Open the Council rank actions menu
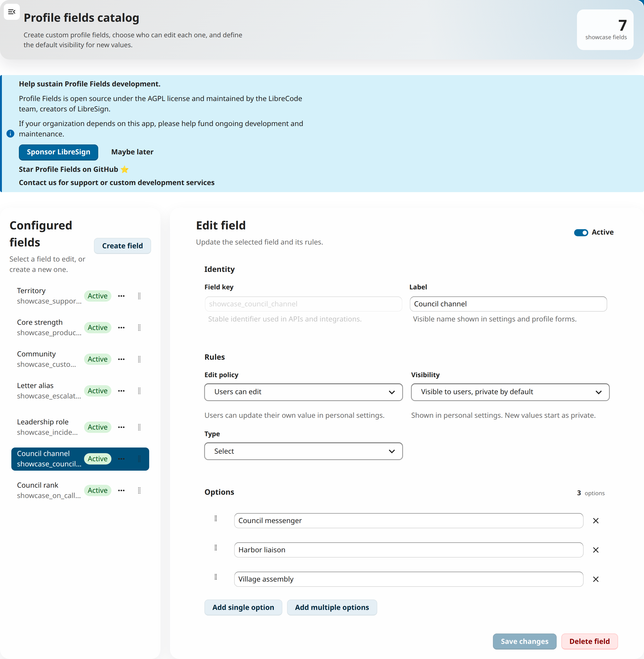The height and width of the screenshot is (659, 644). pos(121,490)
